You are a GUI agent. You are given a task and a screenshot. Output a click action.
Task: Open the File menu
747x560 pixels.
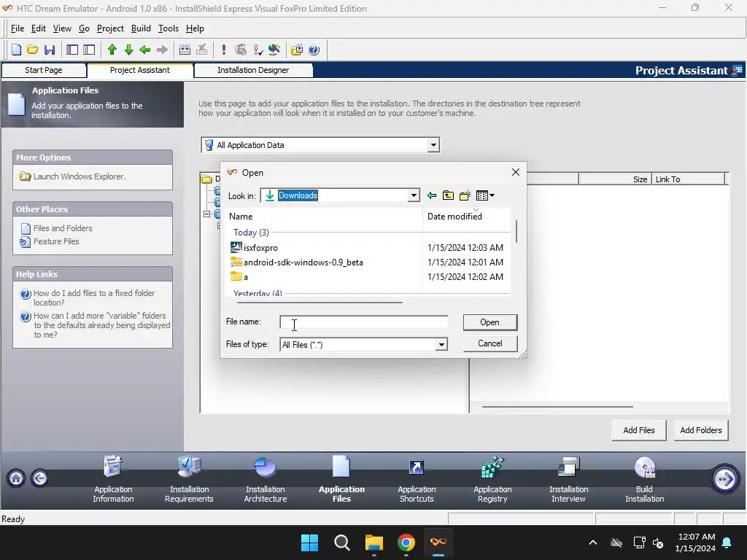click(18, 28)
